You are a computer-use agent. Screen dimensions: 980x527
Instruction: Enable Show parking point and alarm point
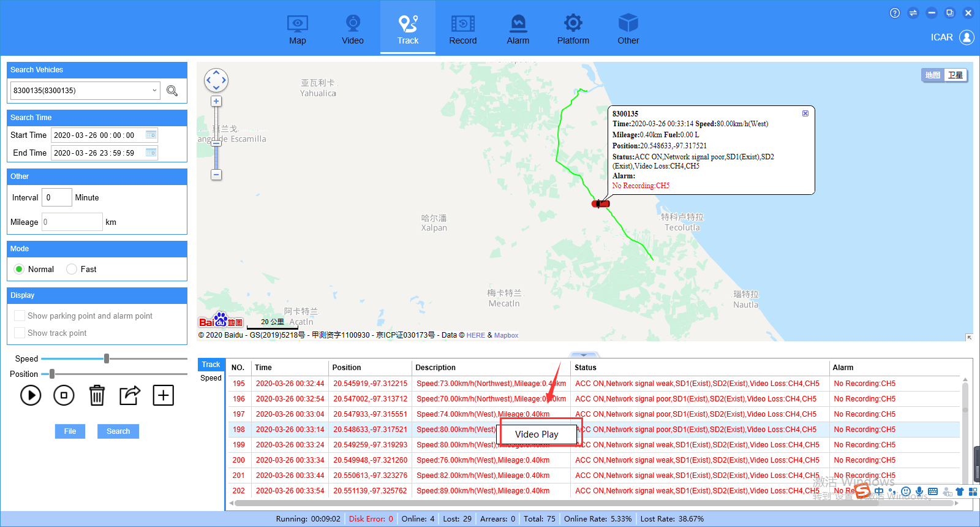20,316
